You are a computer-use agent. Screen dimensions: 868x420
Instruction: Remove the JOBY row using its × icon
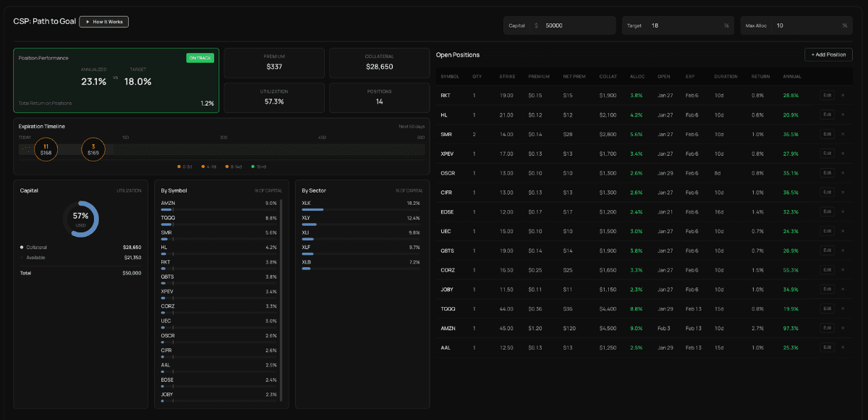click(x=842, y=289)
